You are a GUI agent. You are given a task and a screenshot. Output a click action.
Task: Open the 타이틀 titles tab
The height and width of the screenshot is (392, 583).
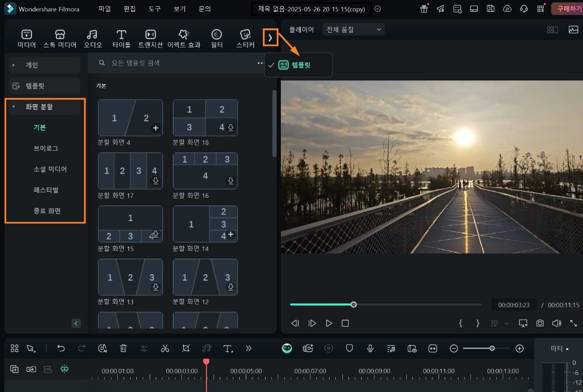pos(121,38)
